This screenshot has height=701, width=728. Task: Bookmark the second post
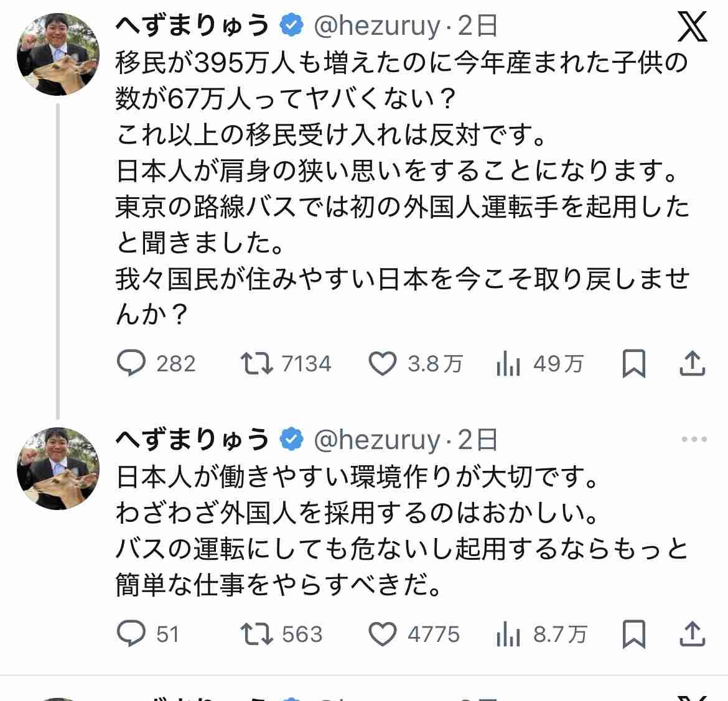tap(633, 634)
